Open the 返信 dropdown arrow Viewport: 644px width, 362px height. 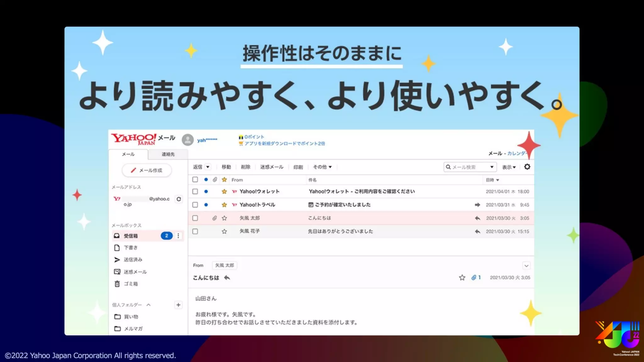[x=208, y=167]
